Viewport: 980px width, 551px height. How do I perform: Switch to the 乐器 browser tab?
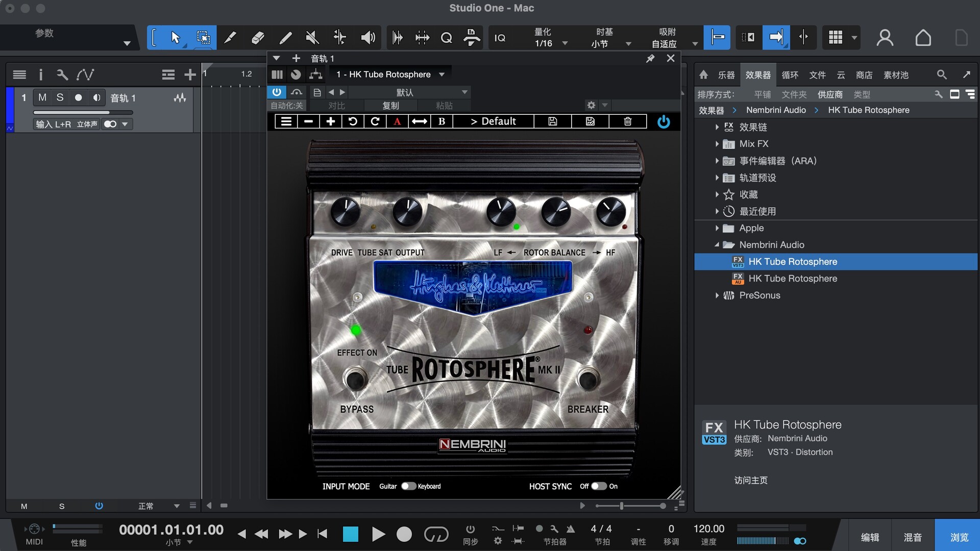click(726, 75)
